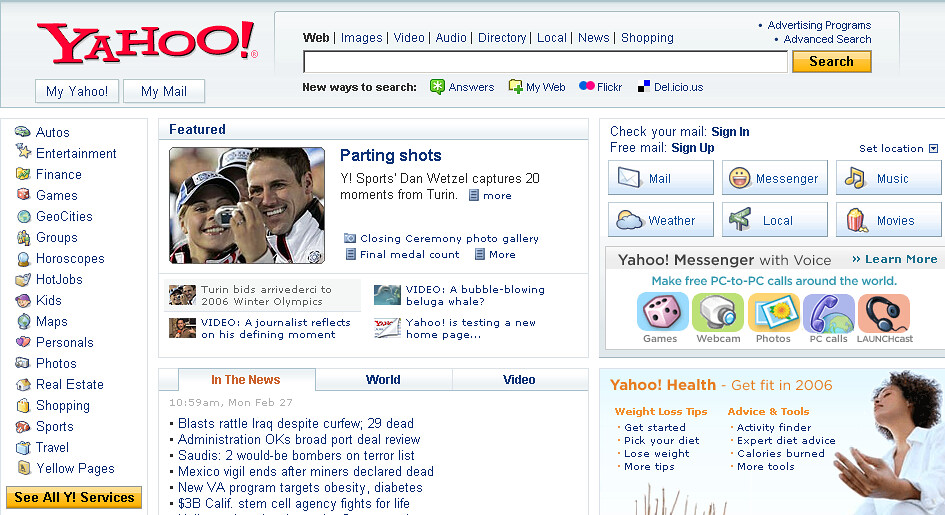Open 'Blasts rattle Iraq despite curfew' headline
The image size is (945, 515).
click(296, 423)
